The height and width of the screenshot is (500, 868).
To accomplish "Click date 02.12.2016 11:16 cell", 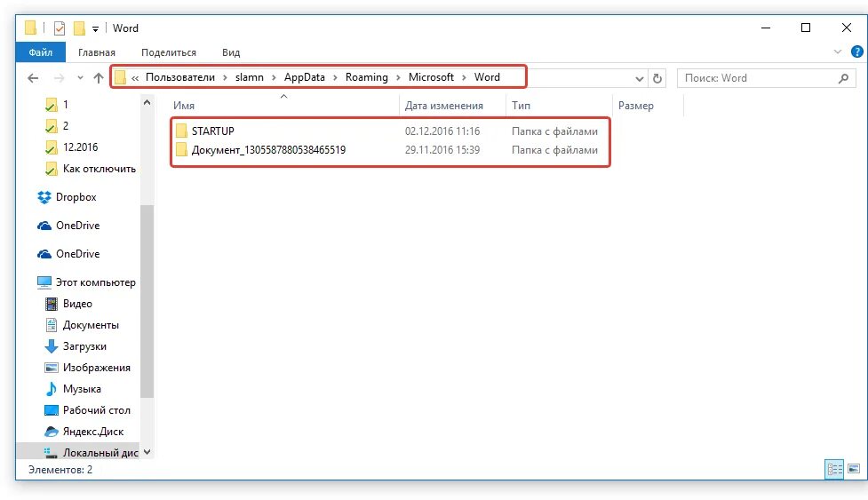I will 442,131.
